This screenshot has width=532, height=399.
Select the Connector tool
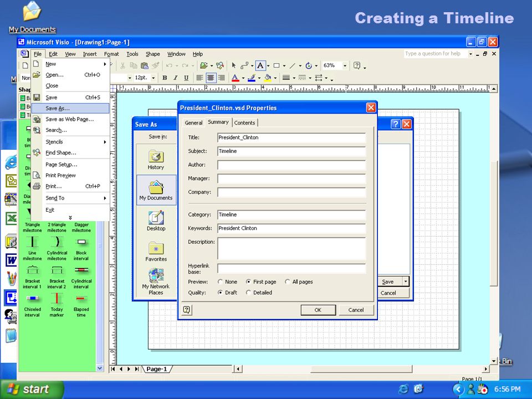[244, 65]
